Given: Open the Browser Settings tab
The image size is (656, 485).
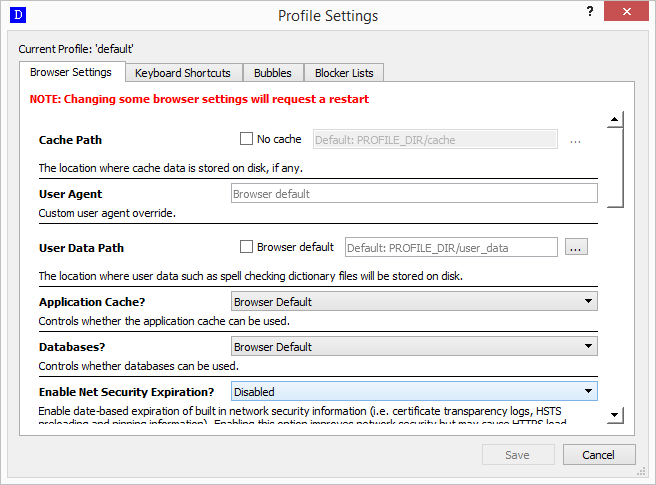Looking at the screenshot, I should click(72, 72).
